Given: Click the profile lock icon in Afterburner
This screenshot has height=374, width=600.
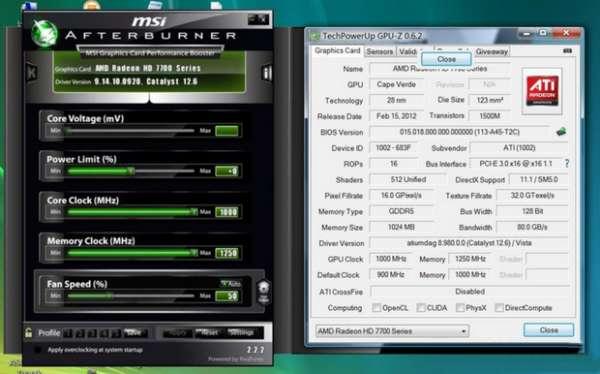Looking at the screenshot, I should click(x=28, y=333).
